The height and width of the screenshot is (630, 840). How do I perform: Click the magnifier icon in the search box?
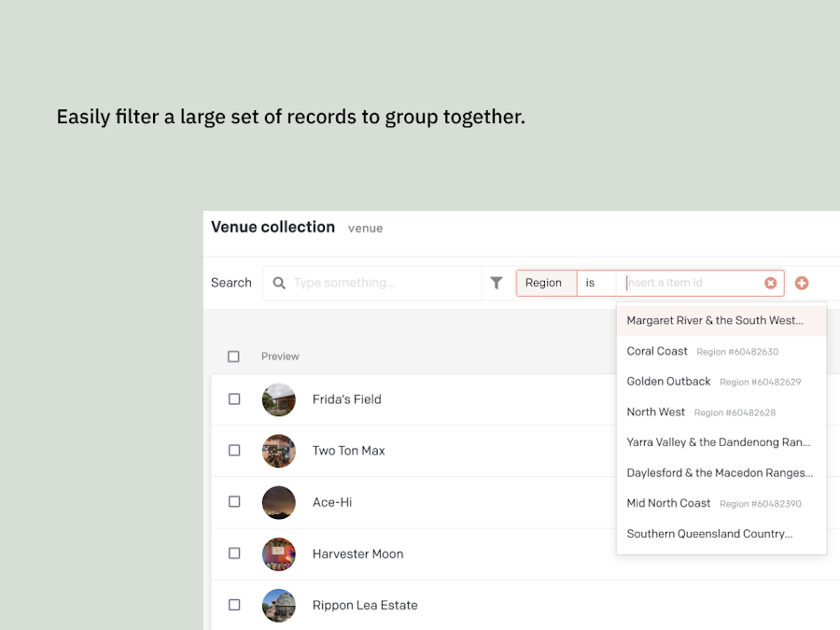click(279, 283)
